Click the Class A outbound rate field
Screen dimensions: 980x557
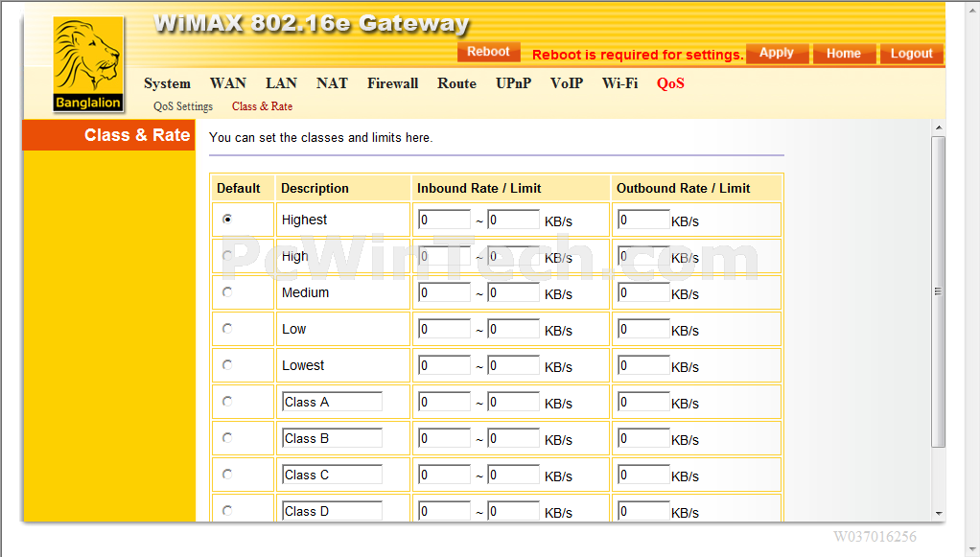click(x=643, y=402)
